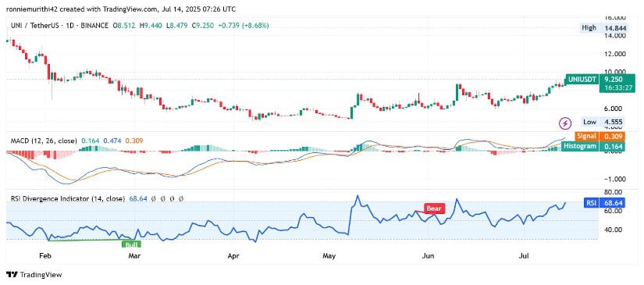Click the 12.000 price axis level

pos(614,54)
